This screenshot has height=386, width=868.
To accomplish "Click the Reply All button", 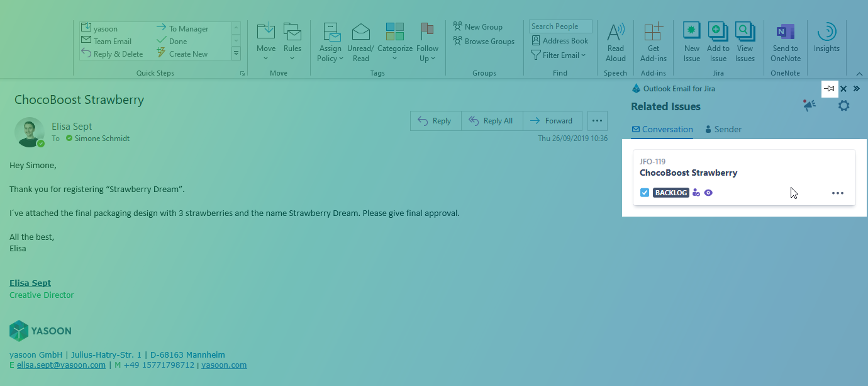I will [491, 121].
